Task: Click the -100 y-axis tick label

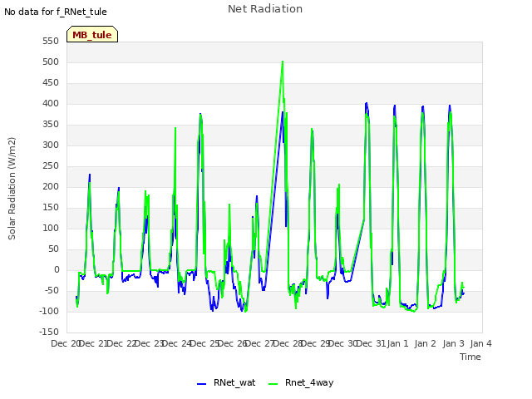Action: tap(49, 311)
